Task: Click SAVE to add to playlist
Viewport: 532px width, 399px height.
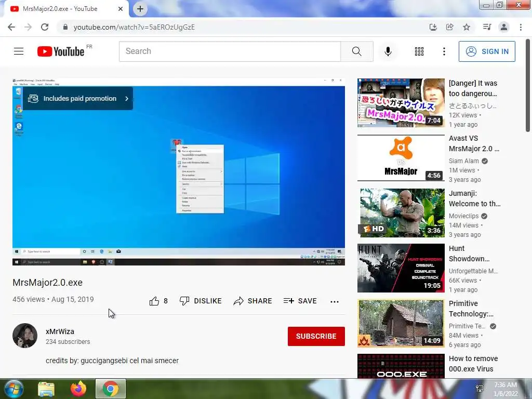Action: coord(300,301)
